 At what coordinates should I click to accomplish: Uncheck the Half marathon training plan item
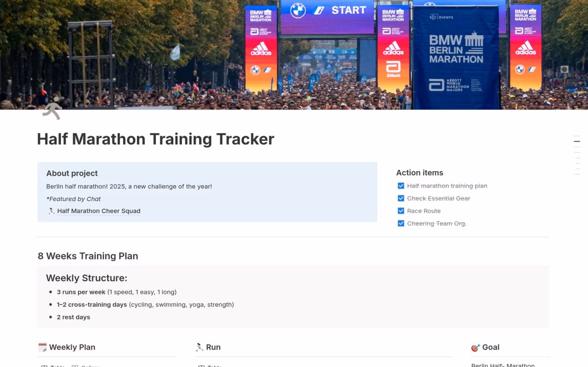coord(401,186)
